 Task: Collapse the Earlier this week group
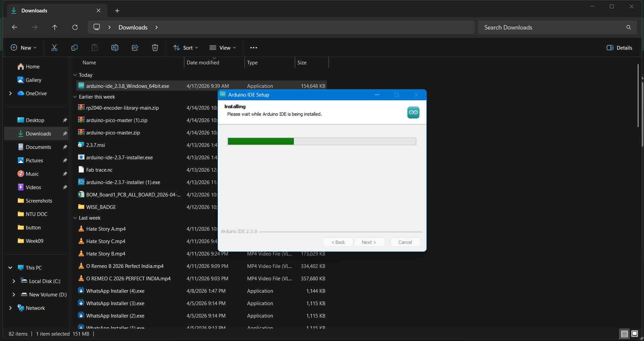tap(75, 97)
